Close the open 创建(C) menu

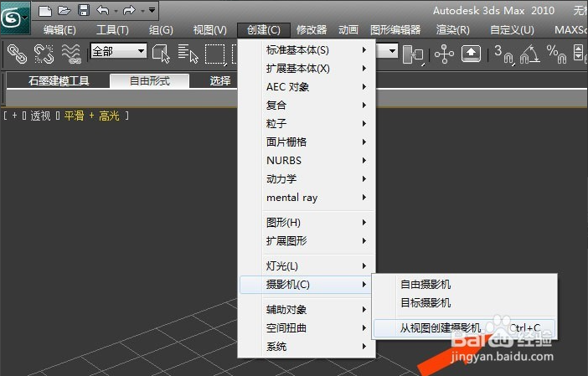pyautogui.click(x=264, y=30)
